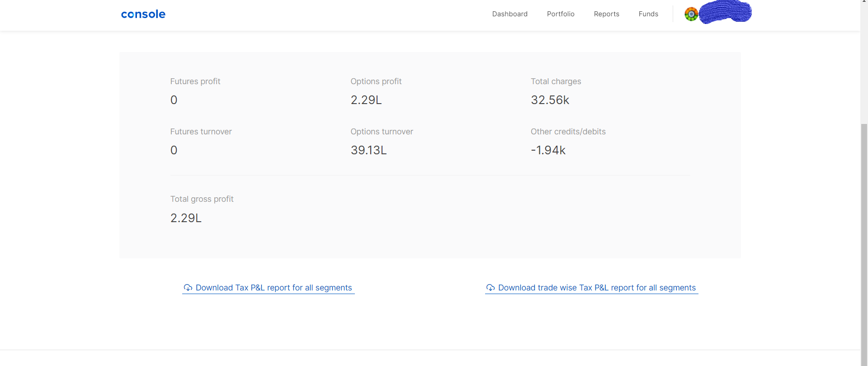Select the 0 value under Futures profit
Viewport: 868px width, 366px height.
(174, 100)
